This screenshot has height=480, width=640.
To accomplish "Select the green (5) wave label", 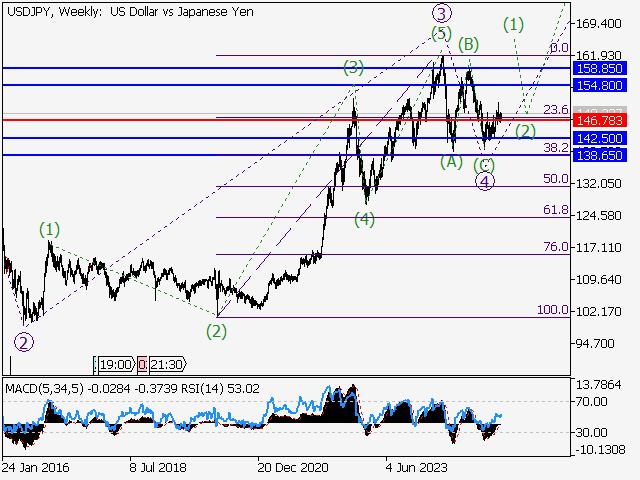I will click(441, 34).
